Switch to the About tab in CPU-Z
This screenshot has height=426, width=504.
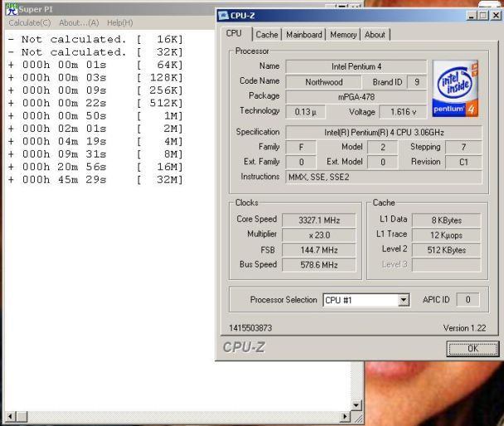coord(375,34)
